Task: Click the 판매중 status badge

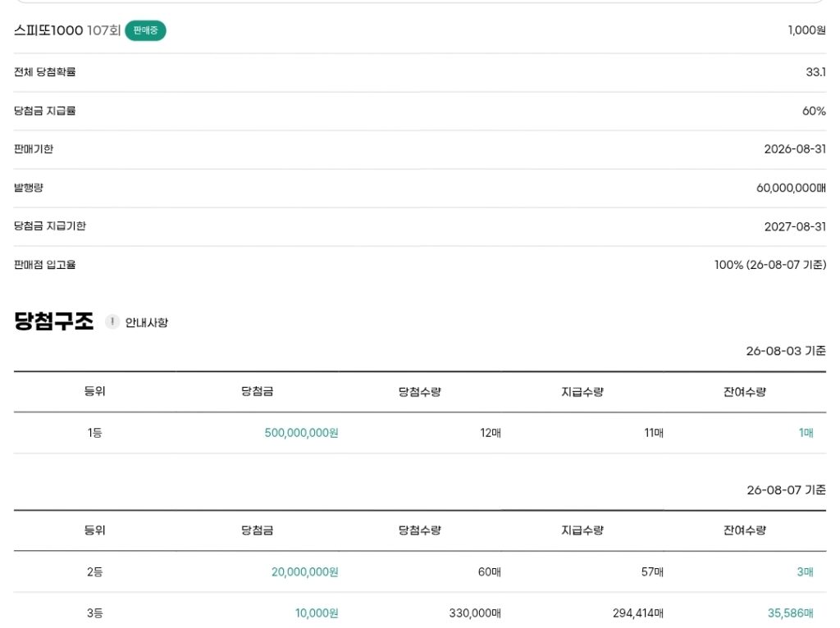Action: (145, 30)
